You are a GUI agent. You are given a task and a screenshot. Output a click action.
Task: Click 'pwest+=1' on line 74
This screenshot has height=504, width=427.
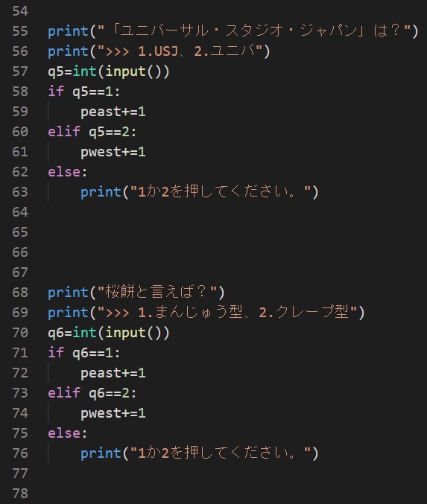113,413
